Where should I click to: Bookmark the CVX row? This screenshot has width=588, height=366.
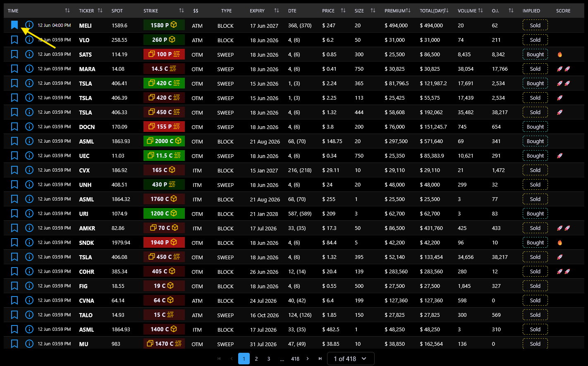[14, 170]
